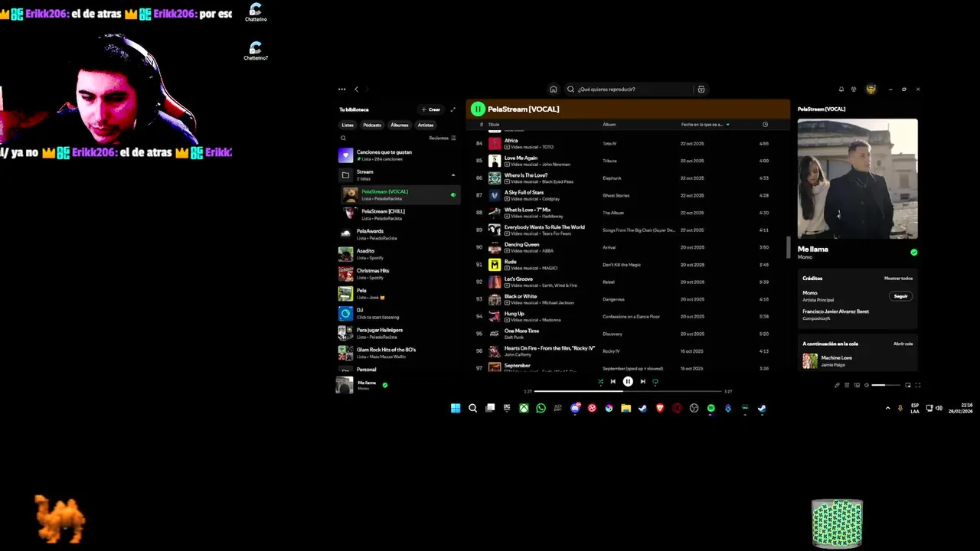980x551 pixels.
Task: Click the Windows Start button
Action: [456, 409]
